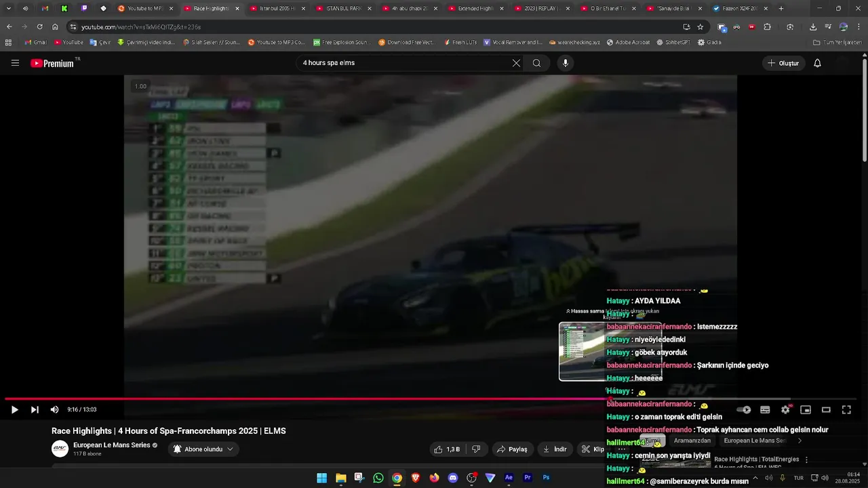Run search with the magnifier button
Screen dimensions: 868x488
[x=536, y=63]
